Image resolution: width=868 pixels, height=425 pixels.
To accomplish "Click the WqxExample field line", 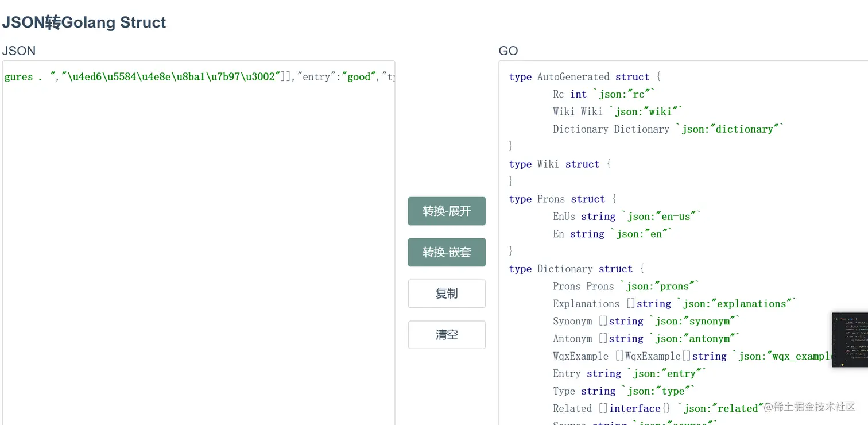I will pos(693,356).
